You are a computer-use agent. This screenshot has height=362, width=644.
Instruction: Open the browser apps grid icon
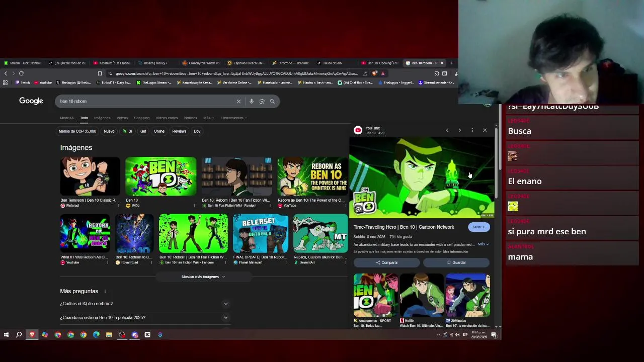pos(5,82)
